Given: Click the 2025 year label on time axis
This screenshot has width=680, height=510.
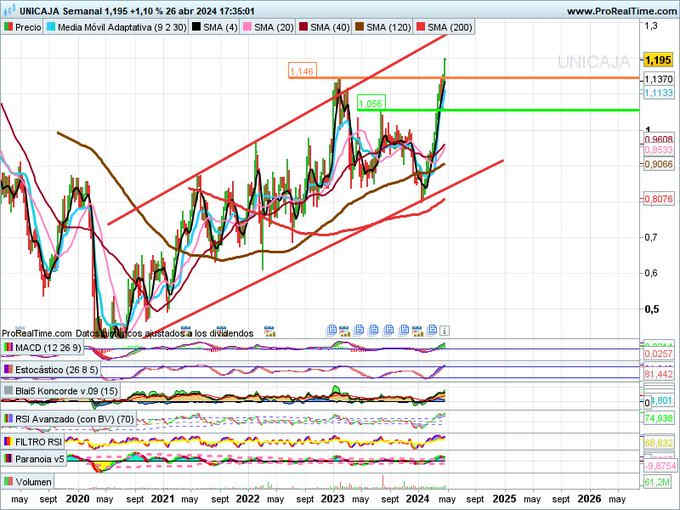Looking at the screenshot, I should click(x=504, y=499).
